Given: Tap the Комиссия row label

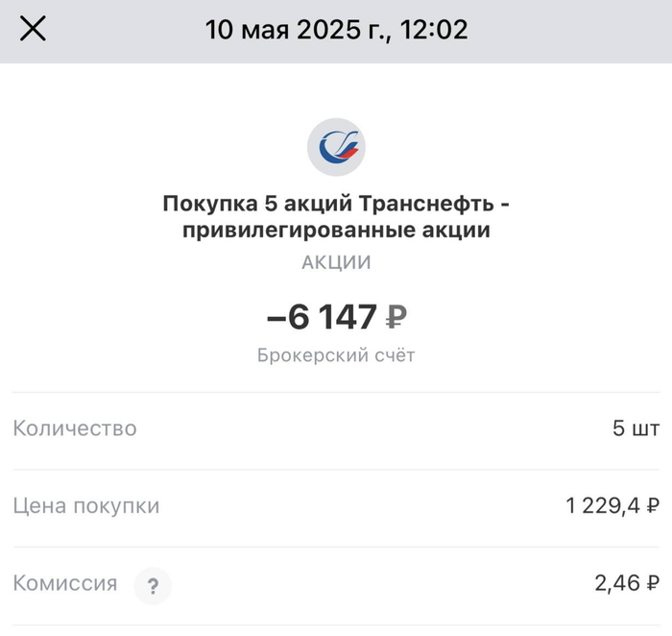Looking at the screenshot, I should point(65,583).
